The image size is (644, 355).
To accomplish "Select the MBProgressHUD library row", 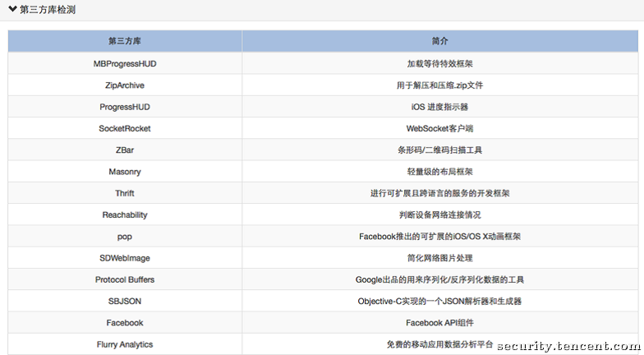I will 125,63.
